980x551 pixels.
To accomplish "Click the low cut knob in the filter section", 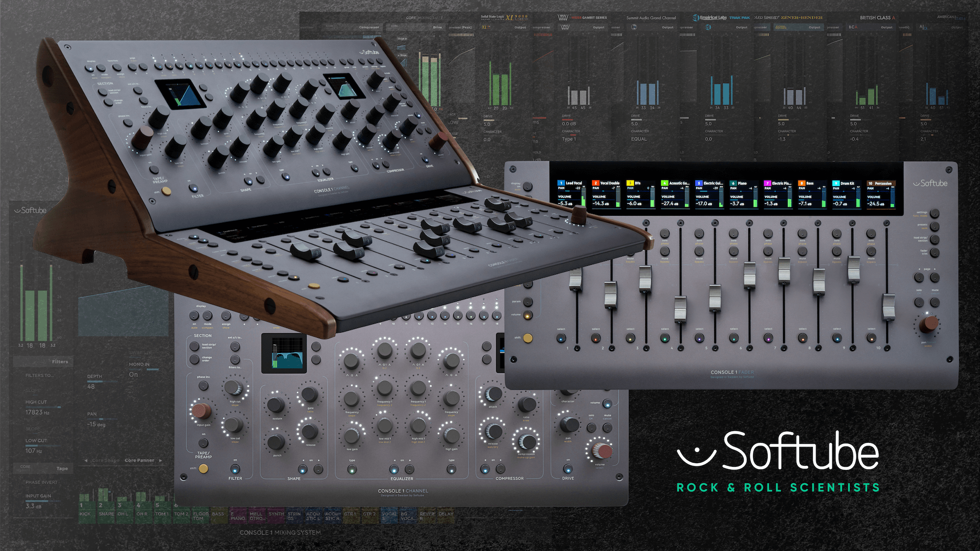I will coord(234,424).
